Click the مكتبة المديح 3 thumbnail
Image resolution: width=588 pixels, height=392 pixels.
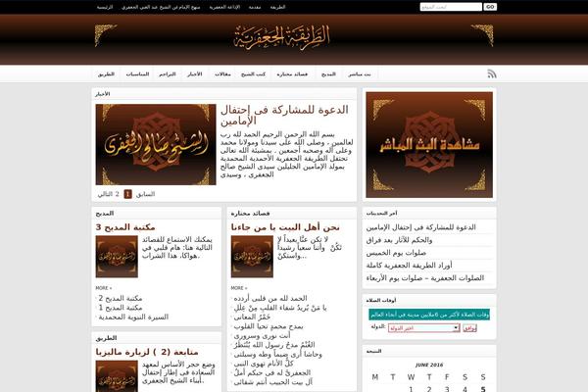(x=117, y=257)
